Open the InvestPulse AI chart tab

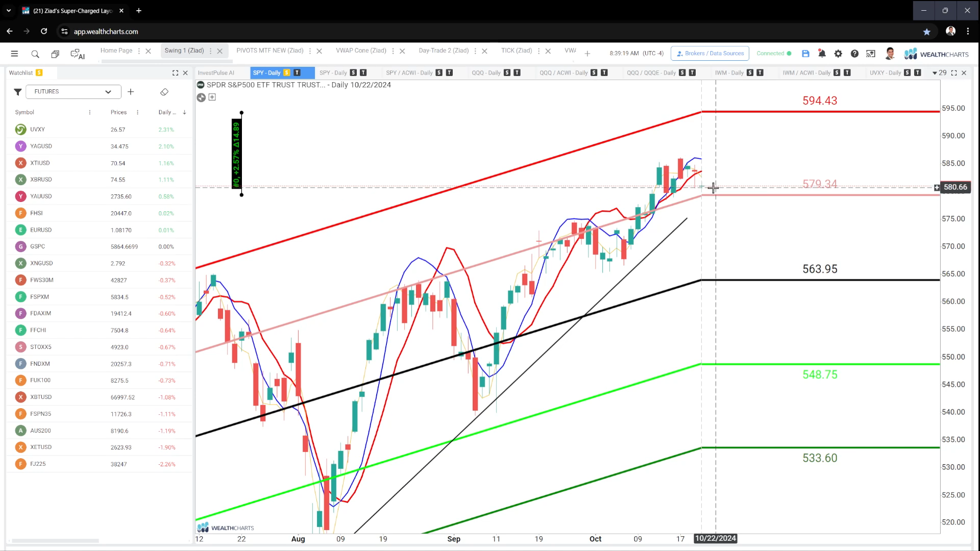216,73
